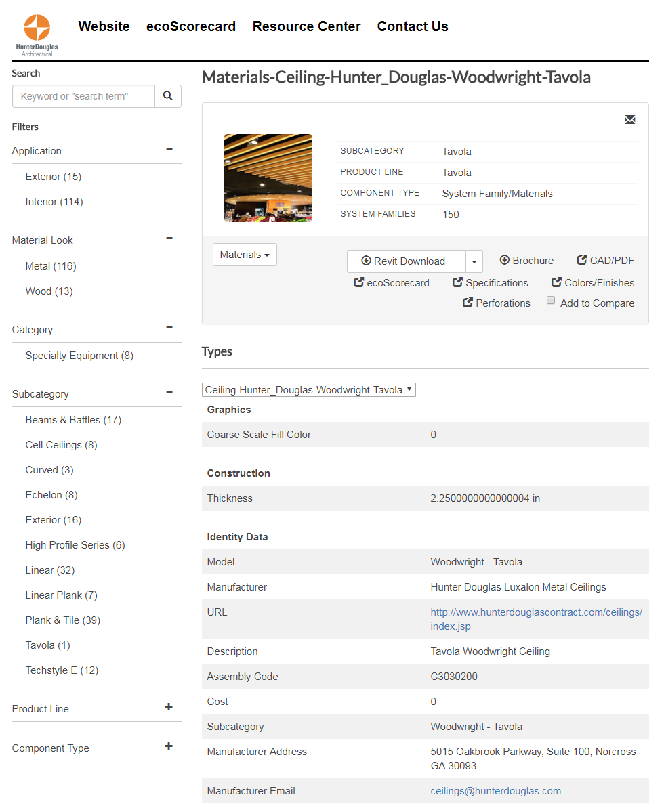Open the ecoScorecard link in the product panel

392,283
